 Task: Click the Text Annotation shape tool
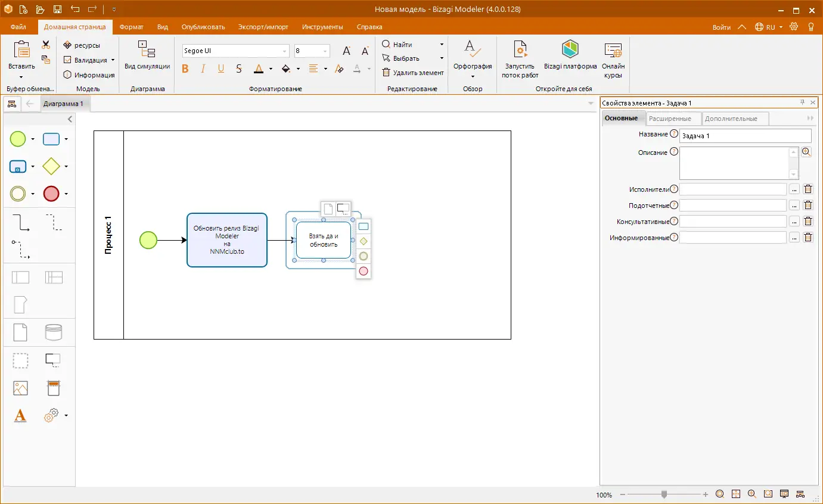(x=53, y=360)
